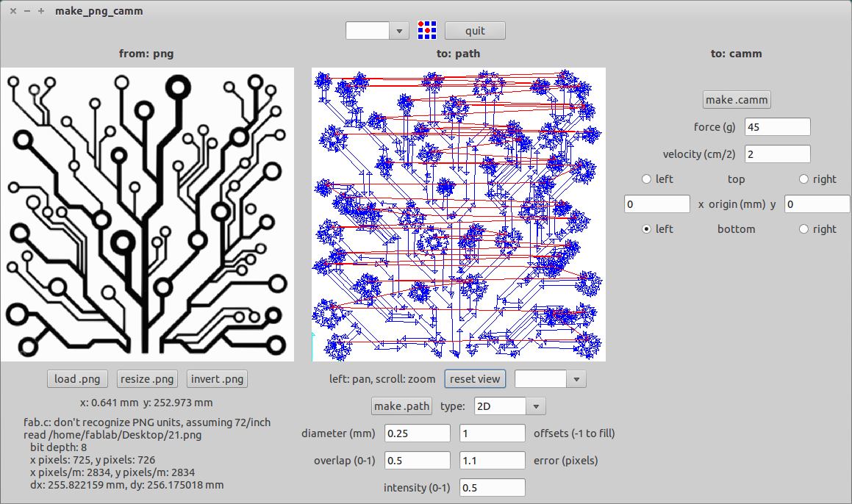This screenshot has width=852, height=504.
Task: Edit the intensity (0-1) field
Action: (493, 488)
